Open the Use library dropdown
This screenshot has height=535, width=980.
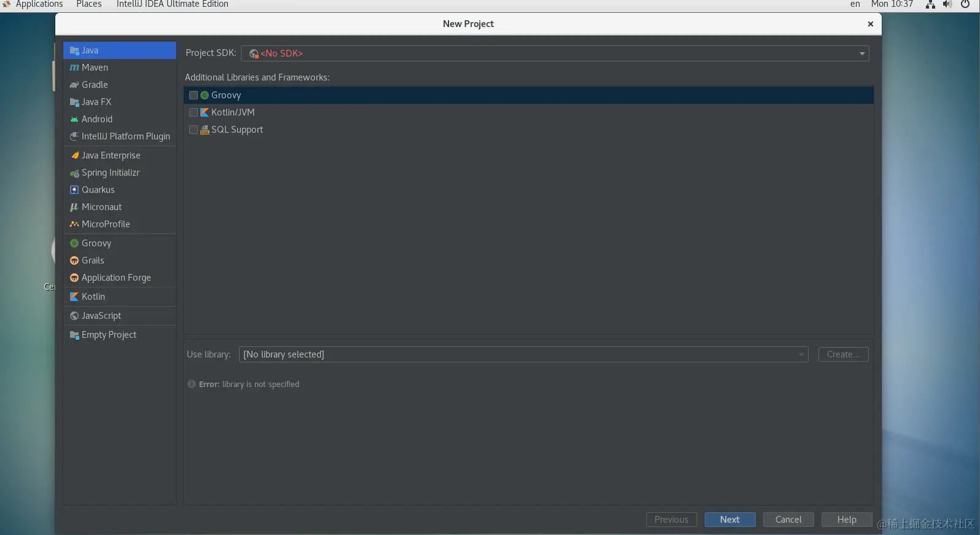[523, 354]
